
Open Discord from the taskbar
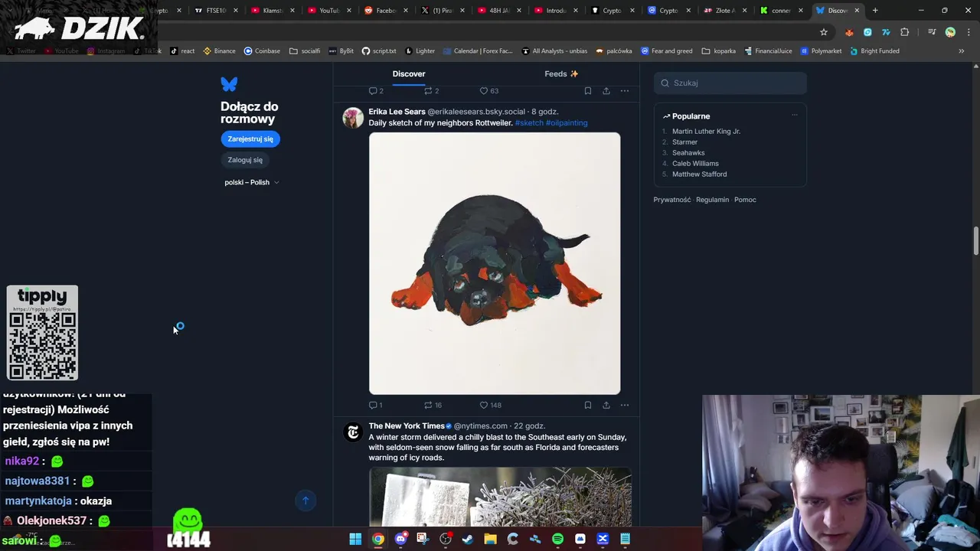point(400,539)
